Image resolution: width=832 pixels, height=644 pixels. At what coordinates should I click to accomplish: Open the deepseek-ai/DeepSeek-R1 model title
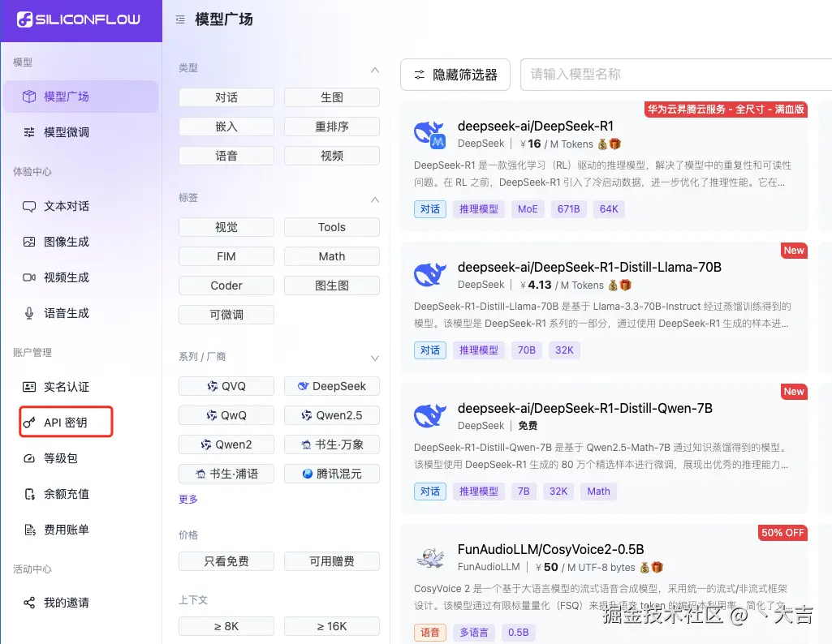[x=536, y=127]
